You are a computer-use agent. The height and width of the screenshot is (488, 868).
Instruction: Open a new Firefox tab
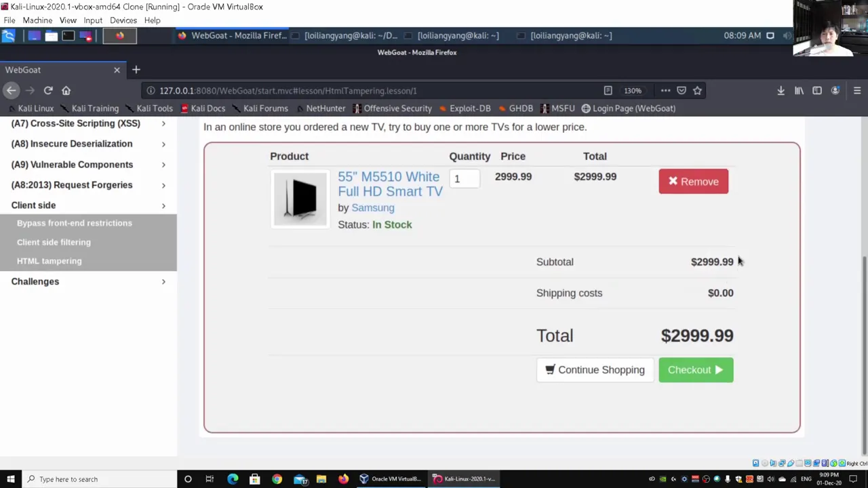pyautogui.click(x=136, y=70)
